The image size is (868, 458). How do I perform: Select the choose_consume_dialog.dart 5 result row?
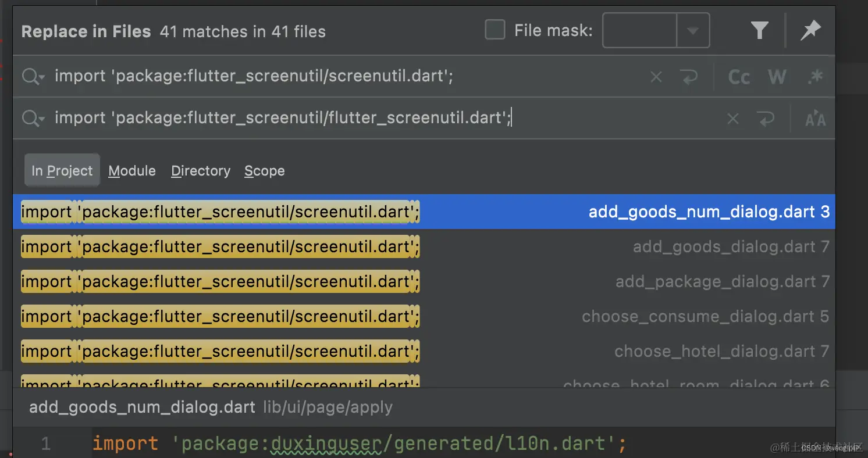tap(424, 316)
